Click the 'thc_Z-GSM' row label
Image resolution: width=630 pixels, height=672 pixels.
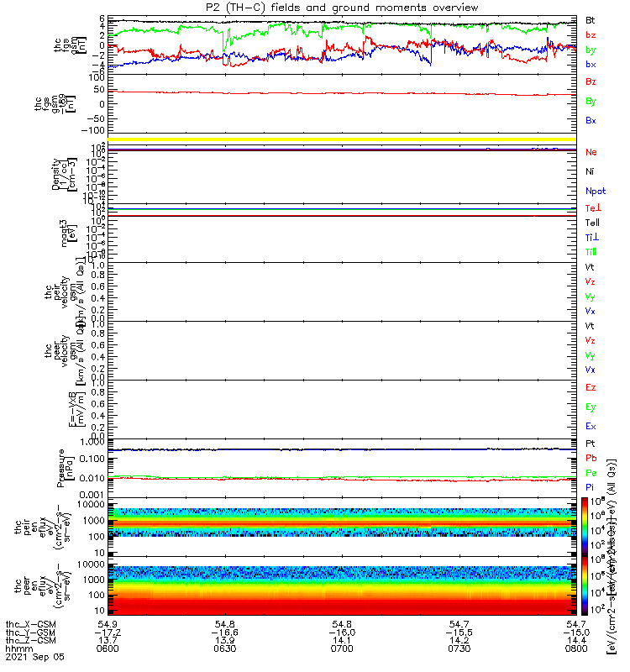31,640
